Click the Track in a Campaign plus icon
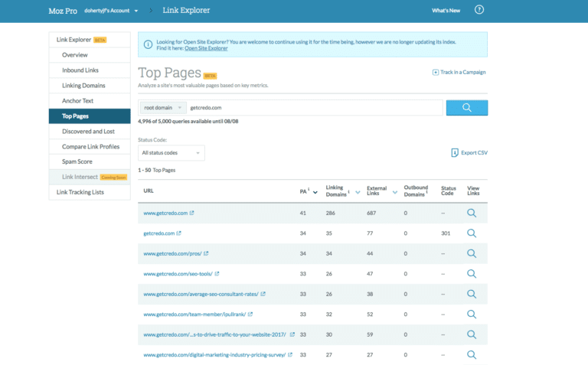The height and width of the screenshot is (365, 588). coord(436,73)
